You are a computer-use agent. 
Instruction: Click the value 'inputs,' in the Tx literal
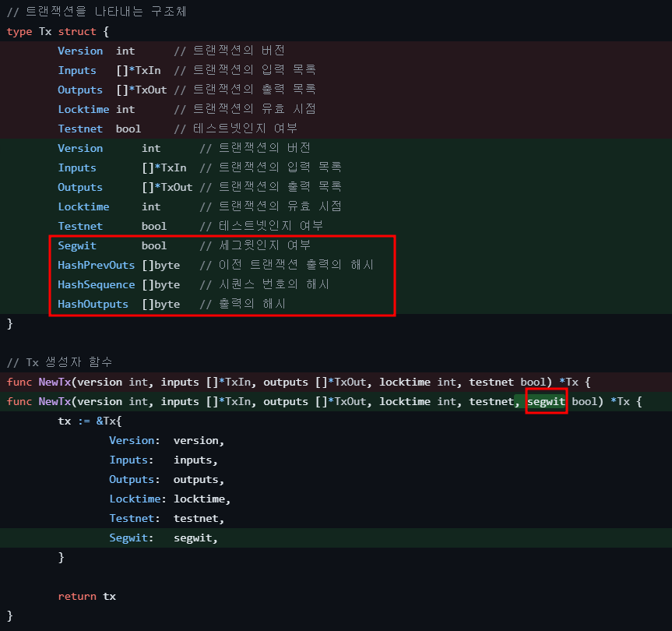pos(196,460)
